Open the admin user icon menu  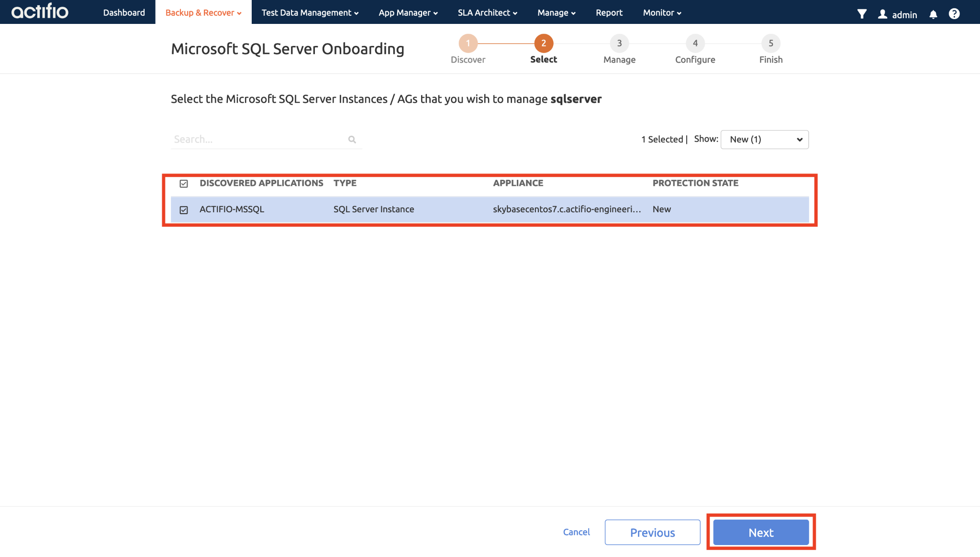883,14
